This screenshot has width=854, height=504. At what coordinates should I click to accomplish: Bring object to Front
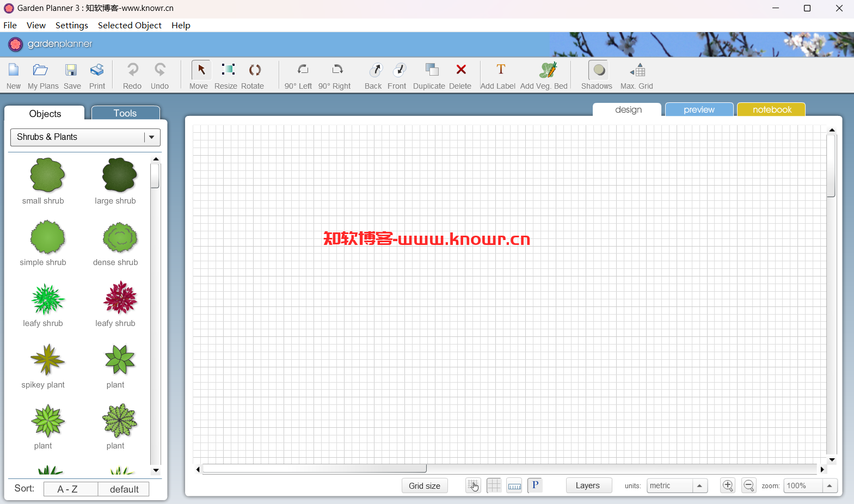pos(400,70)
